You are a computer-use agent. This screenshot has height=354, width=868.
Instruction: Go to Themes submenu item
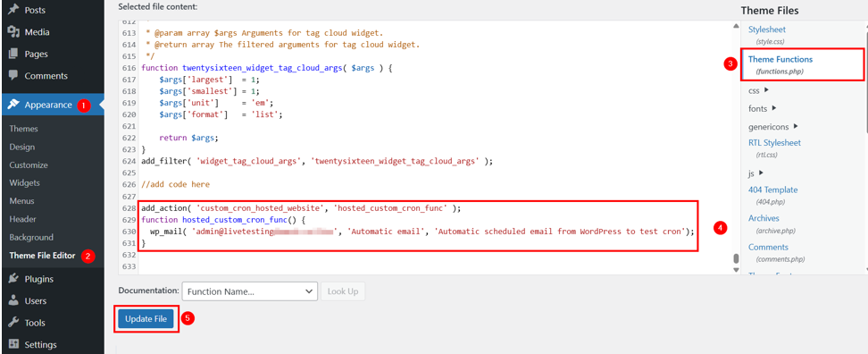24,129
